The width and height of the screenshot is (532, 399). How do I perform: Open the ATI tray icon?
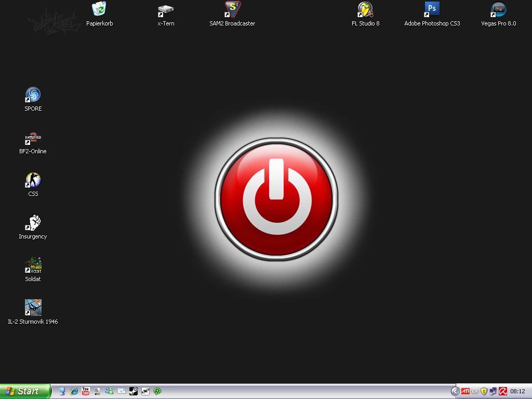click(x=465, y=391)
